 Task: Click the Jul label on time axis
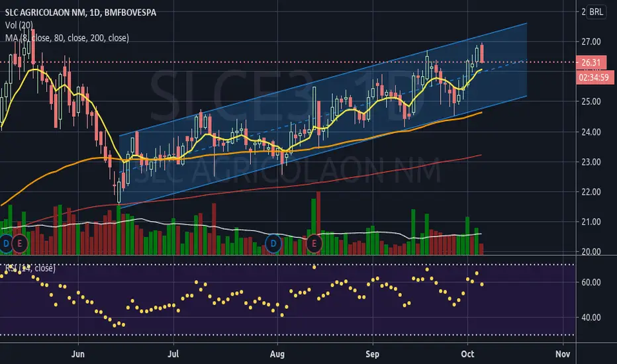coord(173,354)
